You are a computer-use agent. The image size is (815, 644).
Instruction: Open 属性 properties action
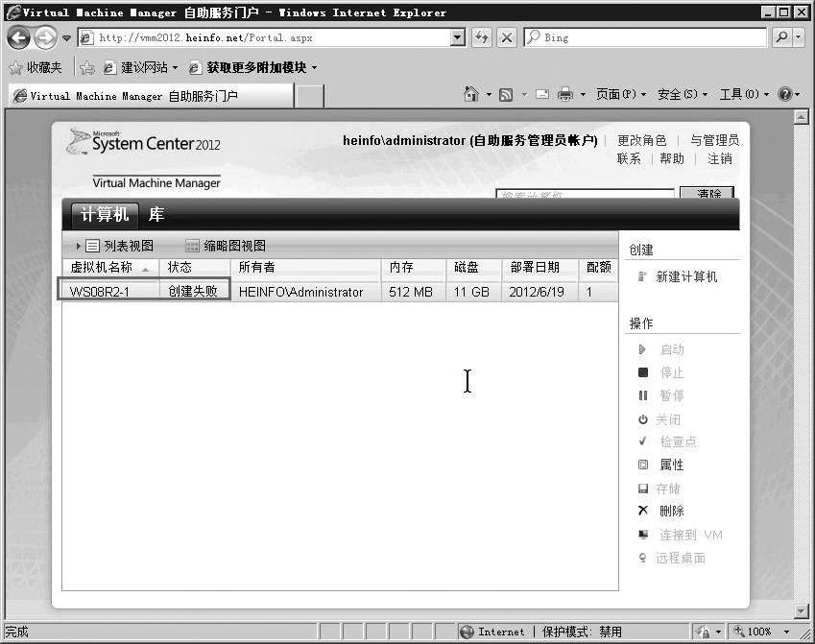661,465
